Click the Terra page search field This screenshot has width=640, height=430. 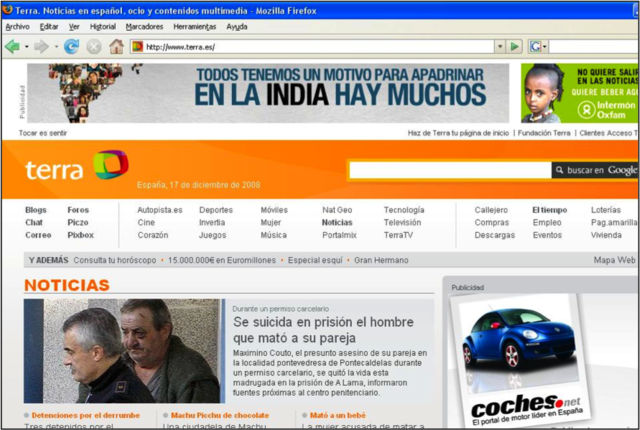[x=450, y=170]
